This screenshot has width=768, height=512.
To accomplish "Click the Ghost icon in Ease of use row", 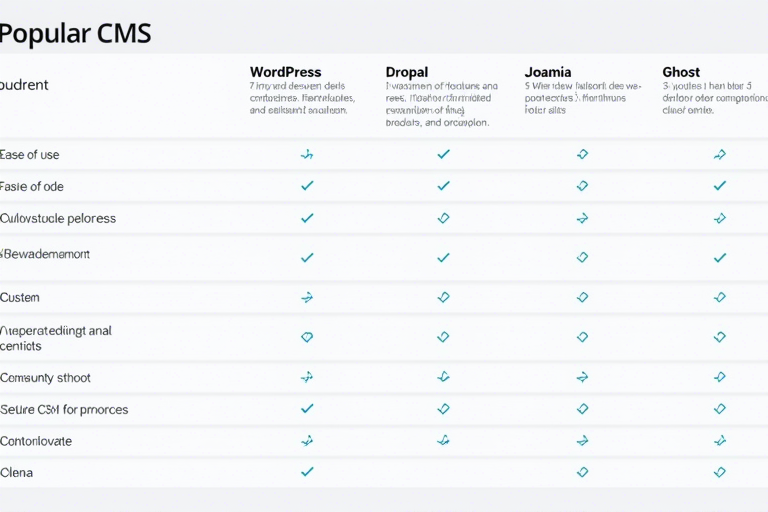I will click(x=719, y=154).
